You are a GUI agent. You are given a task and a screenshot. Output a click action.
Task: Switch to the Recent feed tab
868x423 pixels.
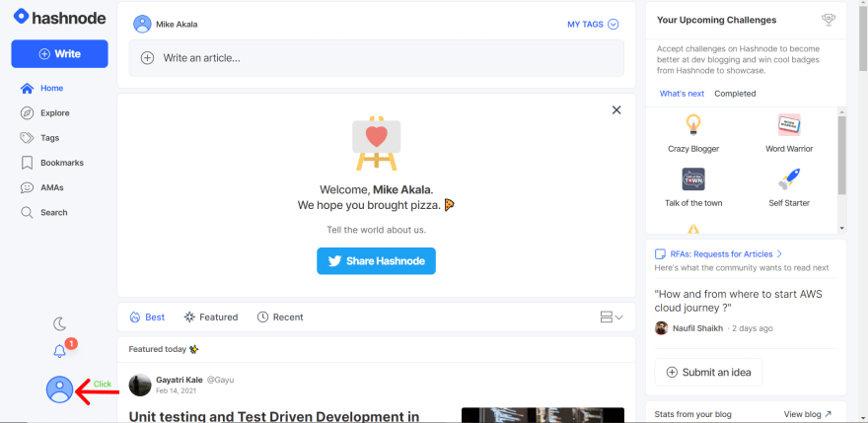pos(280,317)
